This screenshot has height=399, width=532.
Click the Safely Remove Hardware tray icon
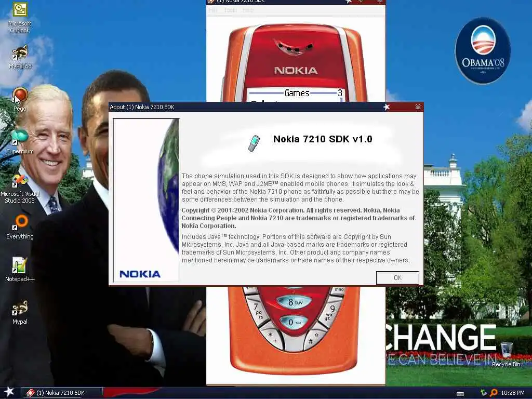484,393
